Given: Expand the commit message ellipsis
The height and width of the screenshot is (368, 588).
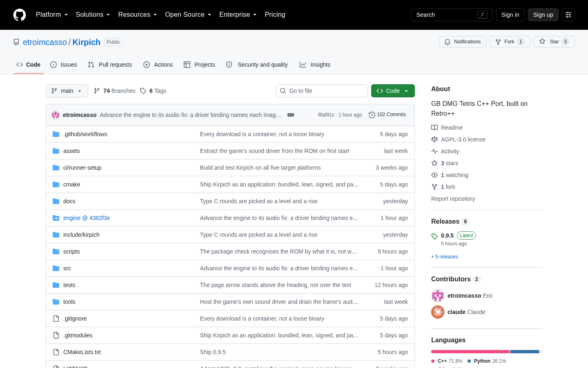Looking at the screenshot, I should [x=291, y=115].
